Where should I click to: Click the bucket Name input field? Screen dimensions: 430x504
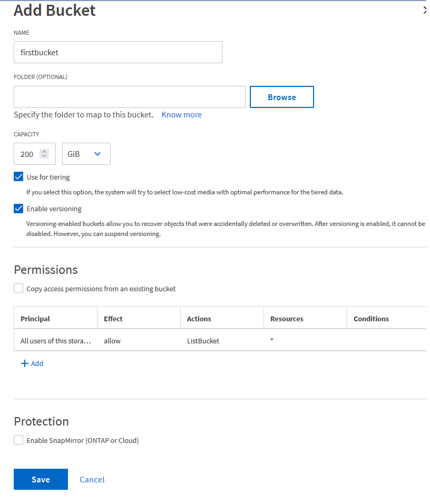point(118,52)
